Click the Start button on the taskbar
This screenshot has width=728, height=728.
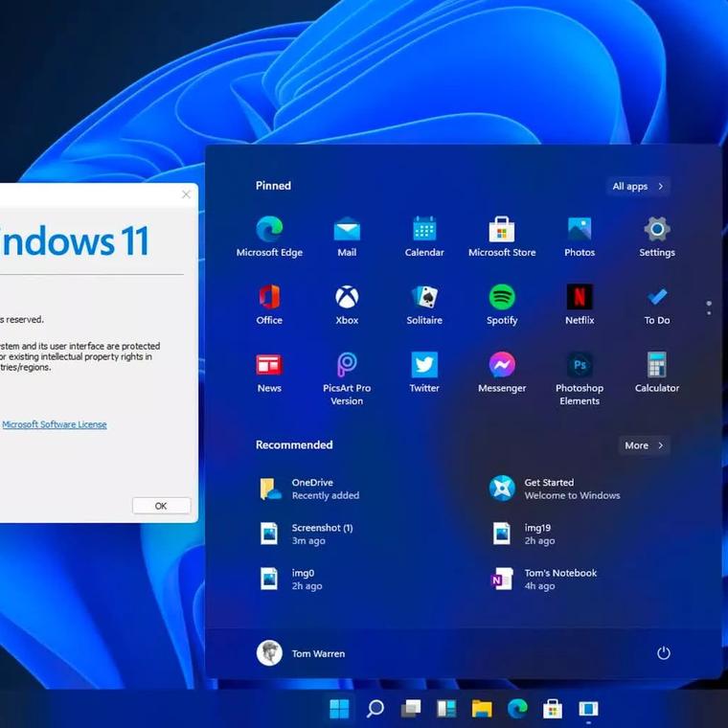click(x=339, y=709)
